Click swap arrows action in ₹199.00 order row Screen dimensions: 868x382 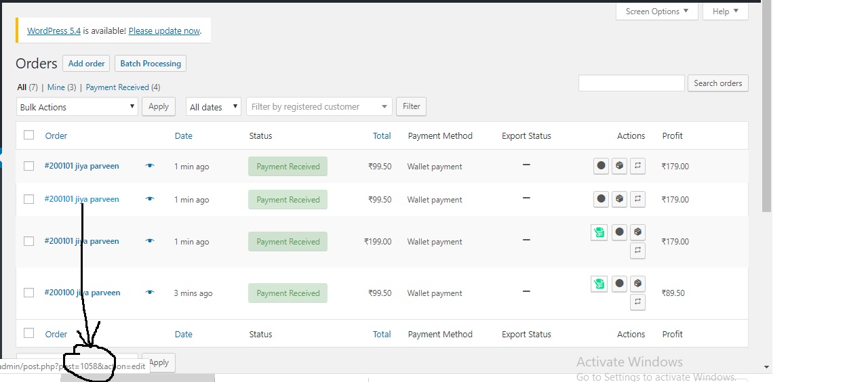(637, 251)
